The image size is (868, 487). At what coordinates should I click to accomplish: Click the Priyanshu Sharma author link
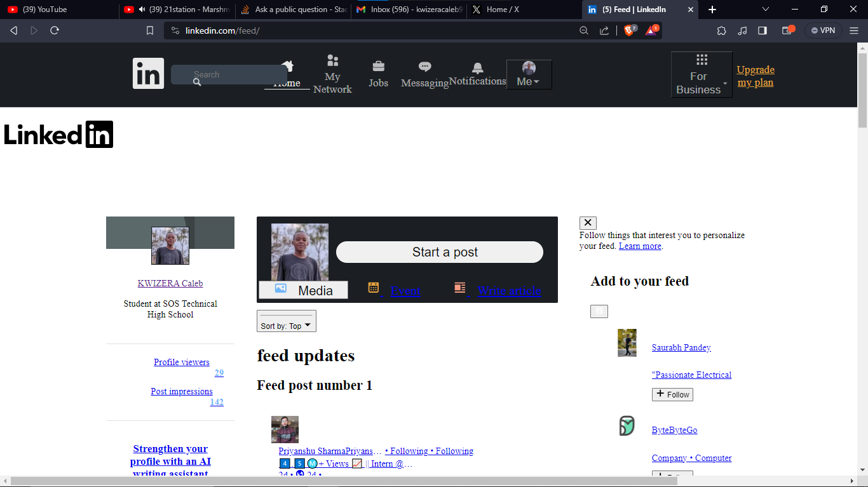pos(330,451)
